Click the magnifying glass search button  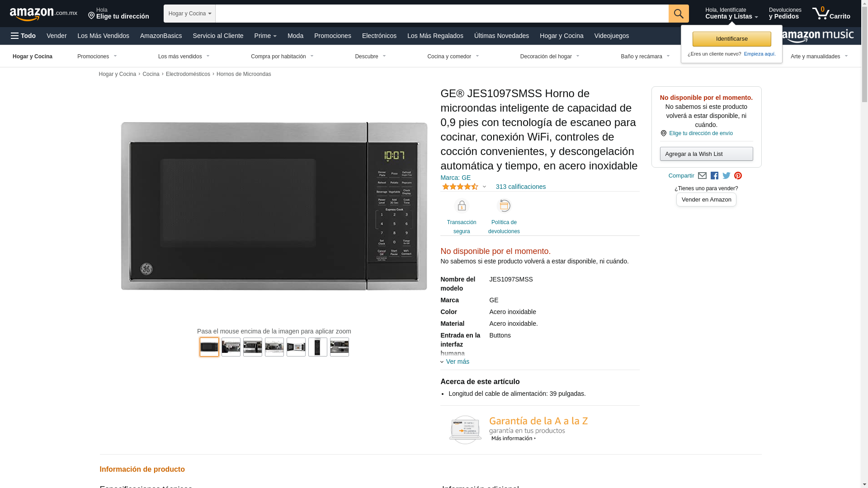(x=678, y=14)
